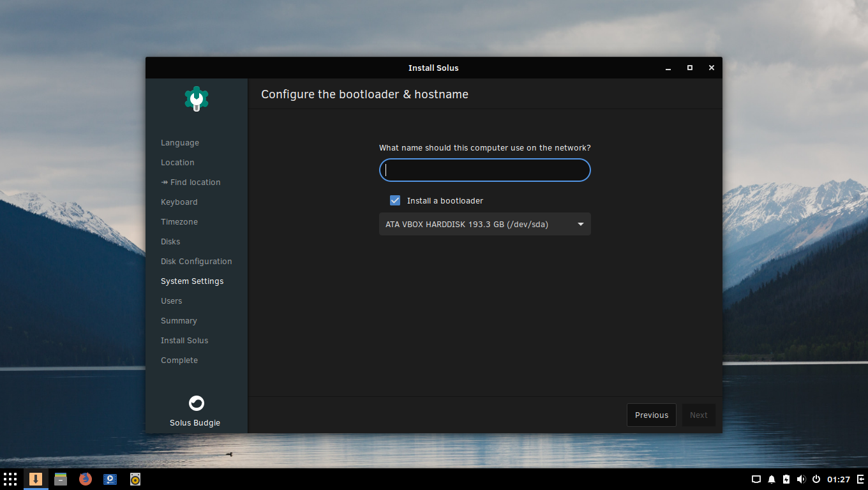Open the notifications bell icon

point(772,479)
